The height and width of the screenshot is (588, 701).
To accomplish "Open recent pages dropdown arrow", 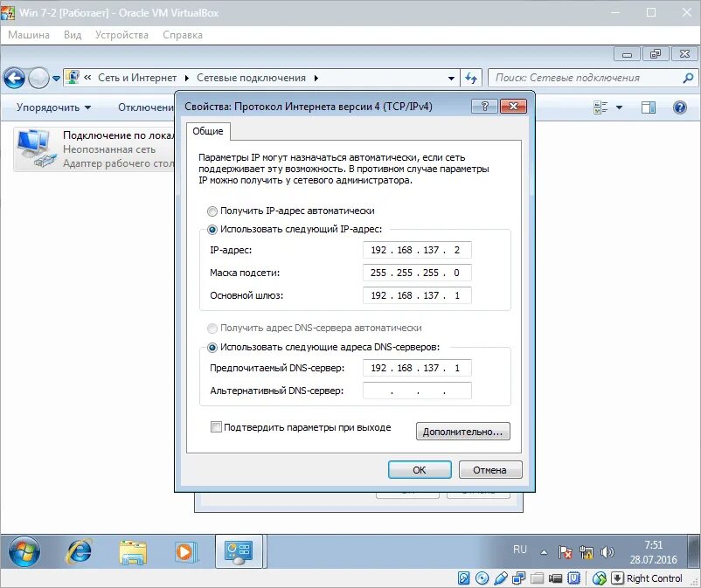I will click(56, 79).
